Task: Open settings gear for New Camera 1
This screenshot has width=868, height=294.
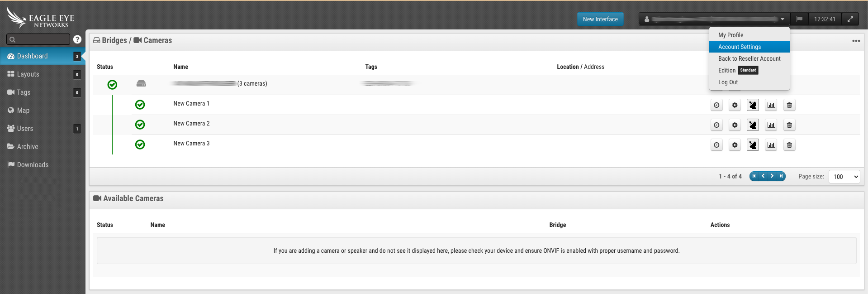Action: pos(735,105)
